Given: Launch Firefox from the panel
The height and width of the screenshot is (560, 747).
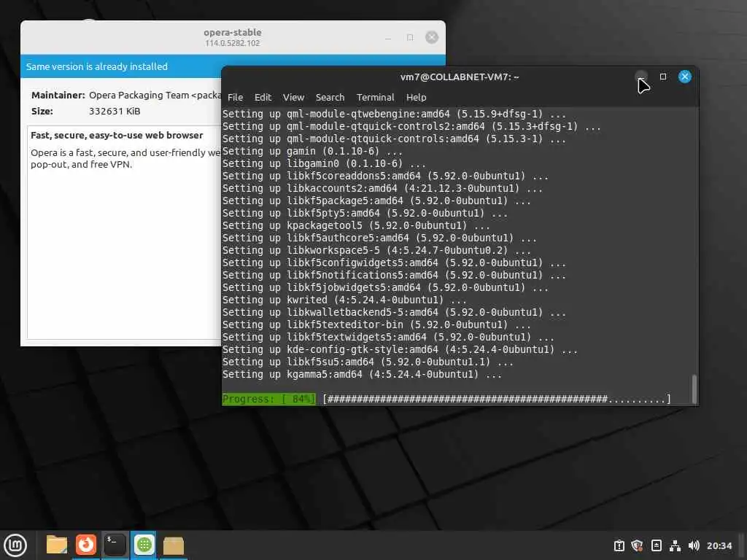Looking at the screenshot, I should pyautogui.click(x=86, y=545).
